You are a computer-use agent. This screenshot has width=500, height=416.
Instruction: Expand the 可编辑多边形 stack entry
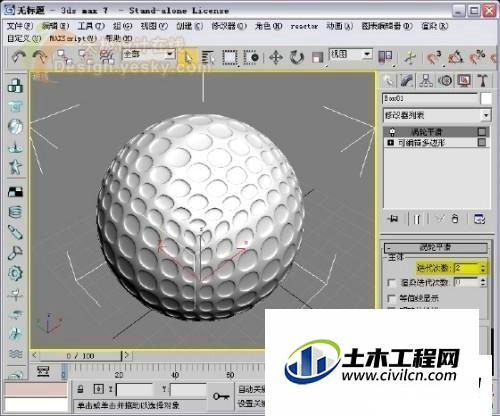click(x=390, y=143)
